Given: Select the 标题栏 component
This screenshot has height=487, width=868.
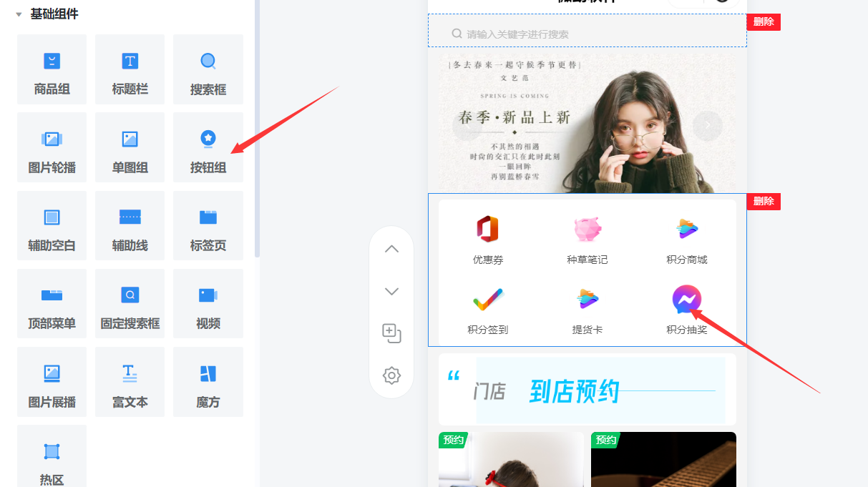Looking at the screenshot, I should 130,70.
